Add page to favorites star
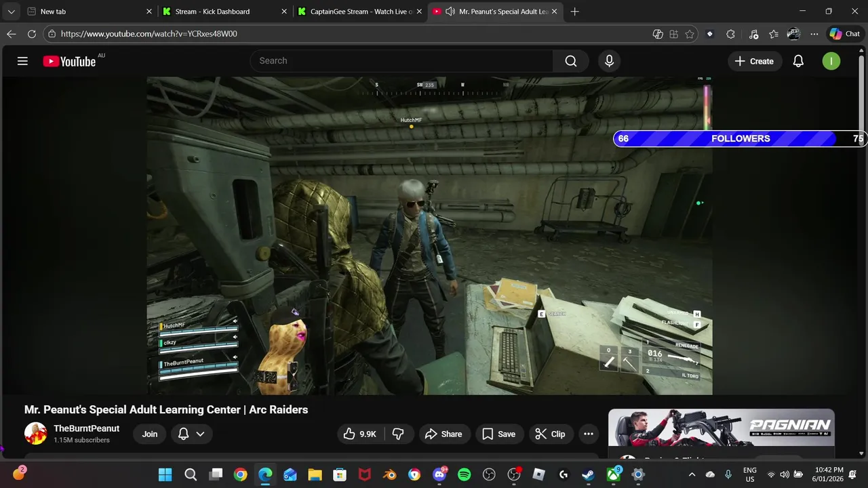The image size is (868, 488). click(x=690, y=34)
